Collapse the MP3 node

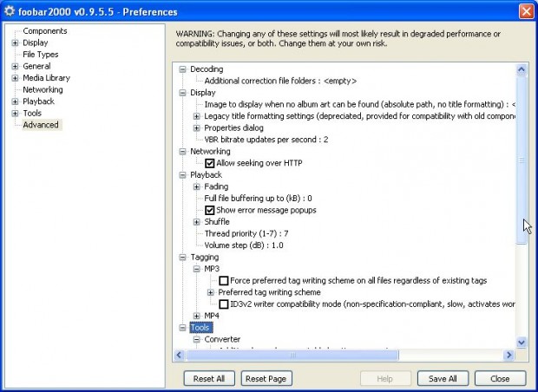tap(197, 269)
